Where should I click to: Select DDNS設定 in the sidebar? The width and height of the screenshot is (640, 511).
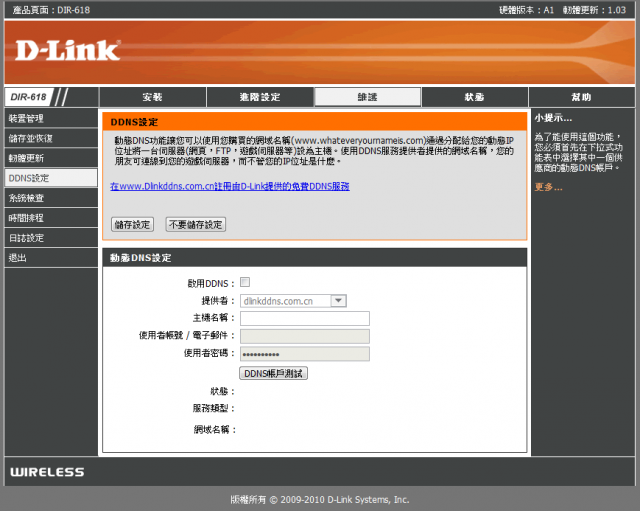51,178
